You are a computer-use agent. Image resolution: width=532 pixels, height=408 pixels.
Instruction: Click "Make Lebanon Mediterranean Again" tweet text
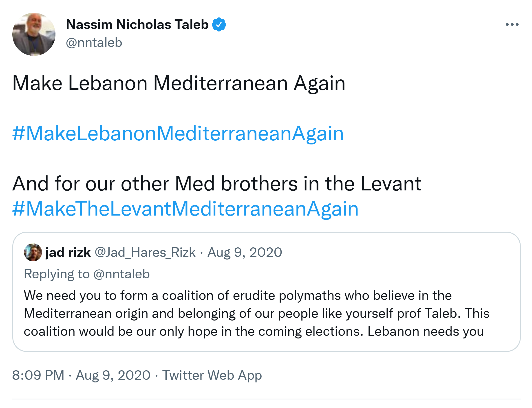coord(179,83)
